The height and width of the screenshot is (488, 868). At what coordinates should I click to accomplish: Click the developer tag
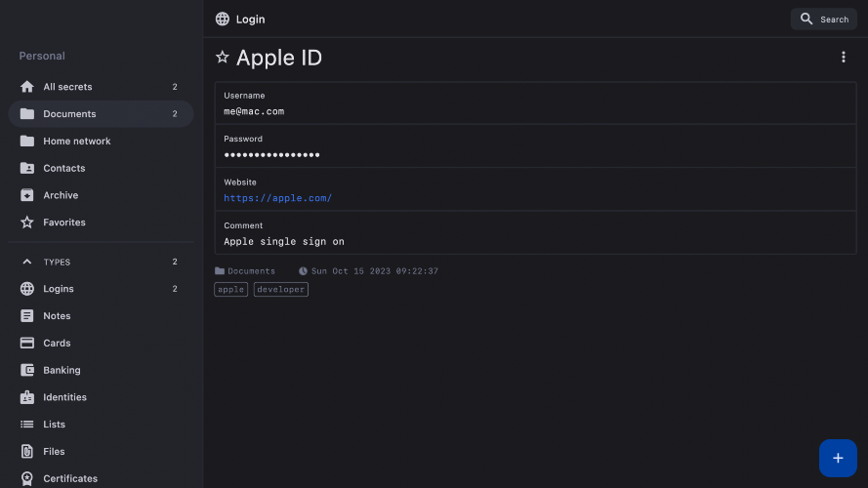[x=280, y=289]
